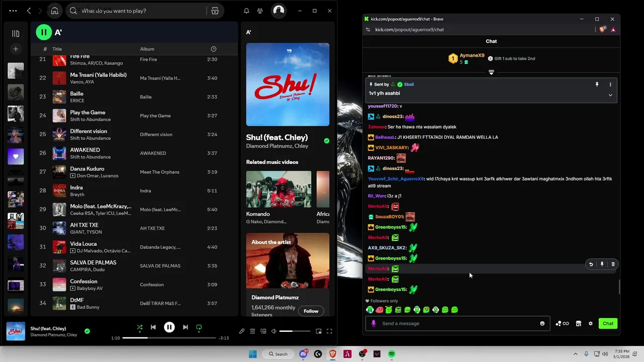Open Kick chat settings gear
This screenshot has height=362, width=644.
tap(591, 323)
